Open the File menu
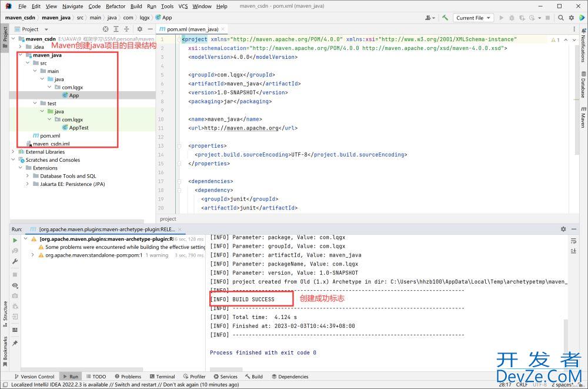 [22, 6]
